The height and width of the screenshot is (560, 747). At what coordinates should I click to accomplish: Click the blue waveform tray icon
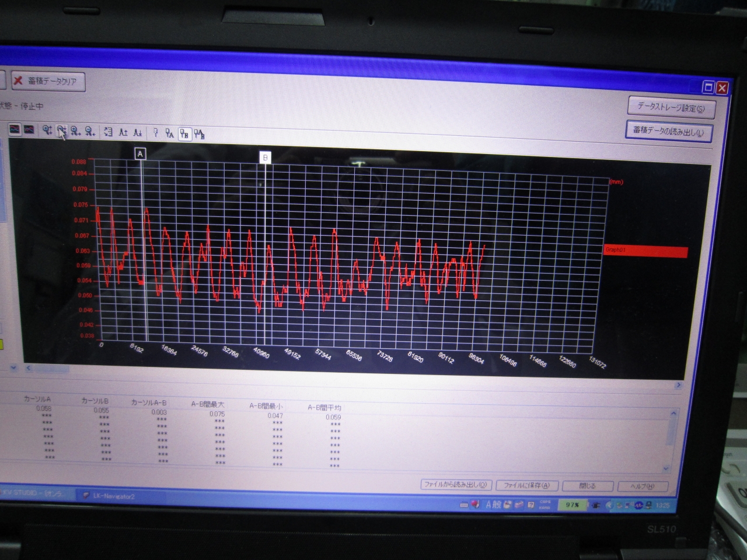pyautogui.click(x=638, y=506)
